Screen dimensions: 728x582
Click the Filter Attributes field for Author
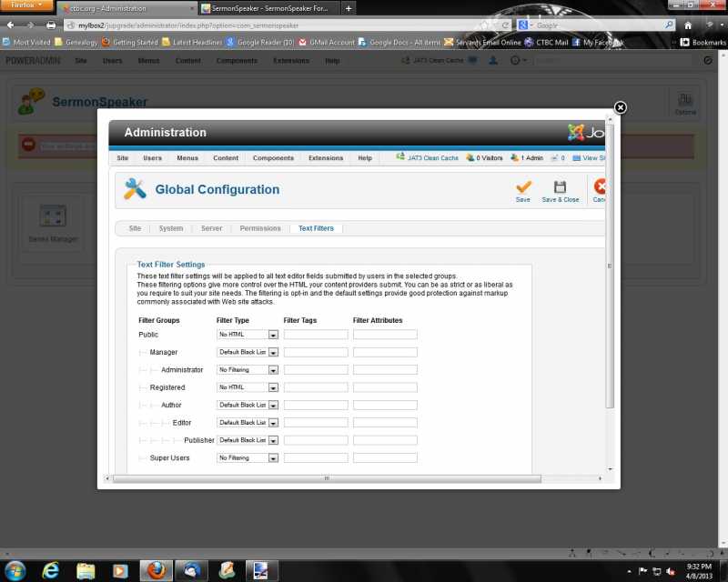click(x=385, y=405)
